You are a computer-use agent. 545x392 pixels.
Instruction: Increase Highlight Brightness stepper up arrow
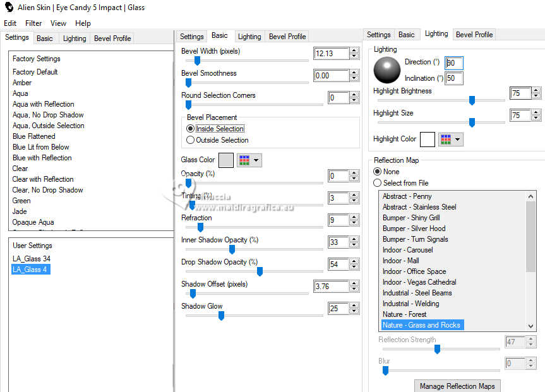point(536,90)
